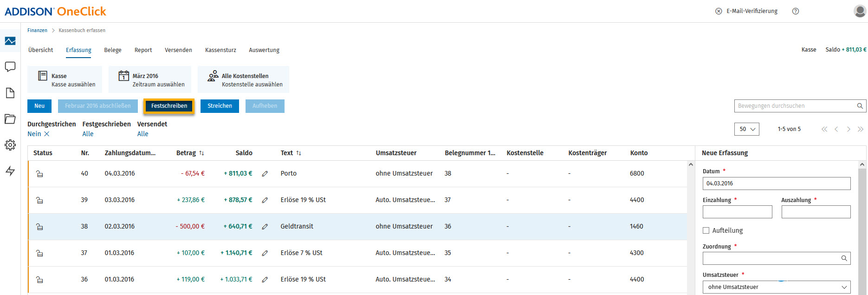This screenshot has height=295, width=868.
Task: Open the Auswertung tab
Action: pos(264,50)
